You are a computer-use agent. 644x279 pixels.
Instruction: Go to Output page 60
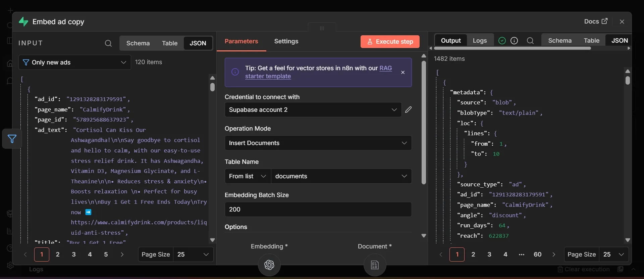coord(538,254)
